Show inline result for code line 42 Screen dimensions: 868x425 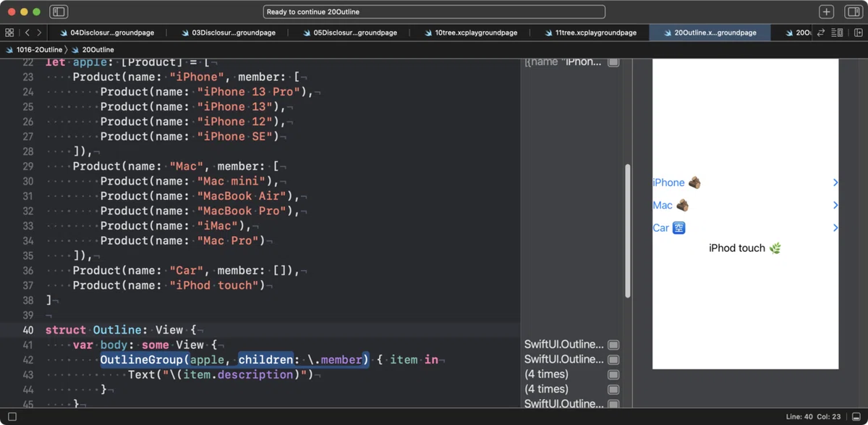coord(613,360)
